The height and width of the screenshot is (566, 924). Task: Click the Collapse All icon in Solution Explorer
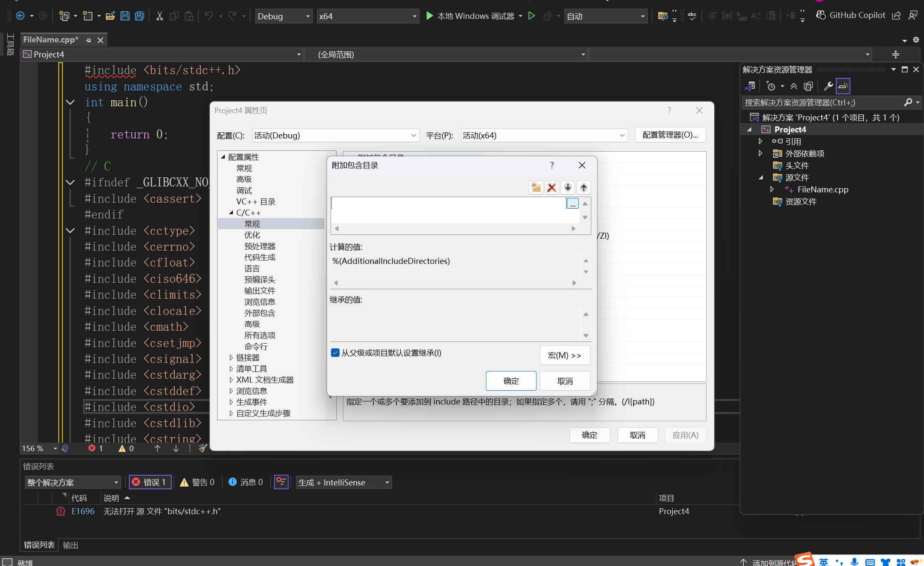[793, 86]
